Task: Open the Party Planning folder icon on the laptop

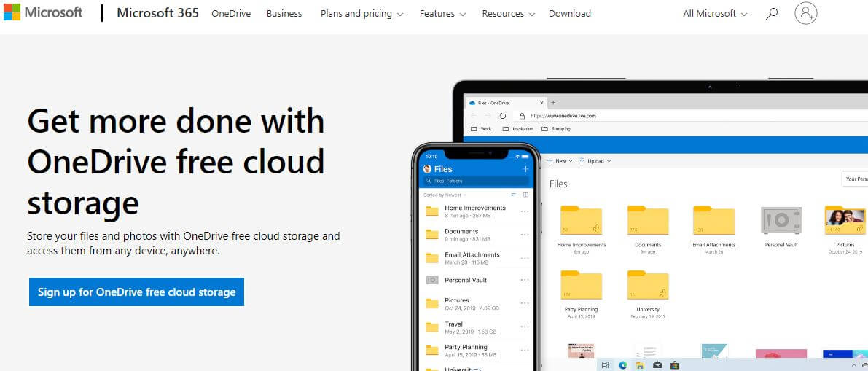Action: [x=582, y=285]
